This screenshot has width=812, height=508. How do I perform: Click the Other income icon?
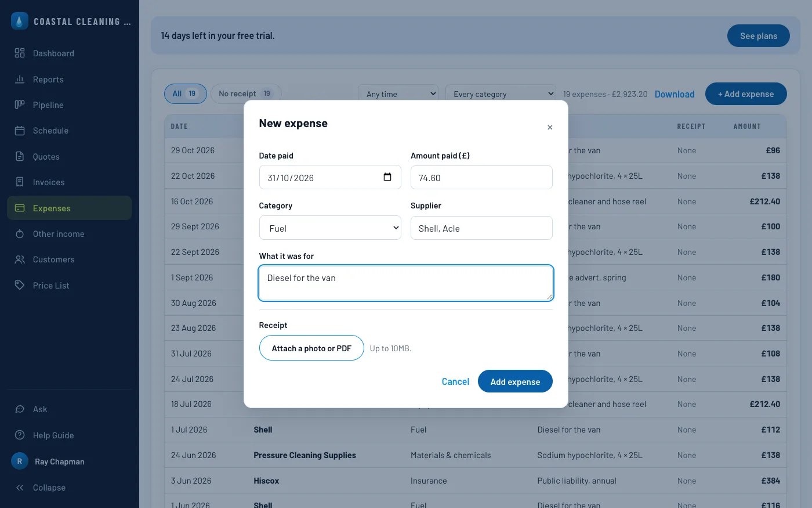pos(20,234)
